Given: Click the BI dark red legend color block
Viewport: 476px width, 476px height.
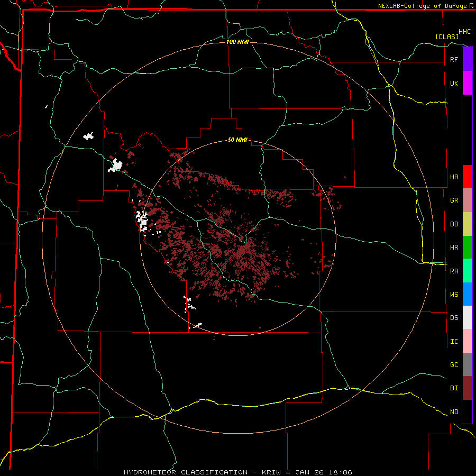Looking at the screenshot, I should (467, 388).
